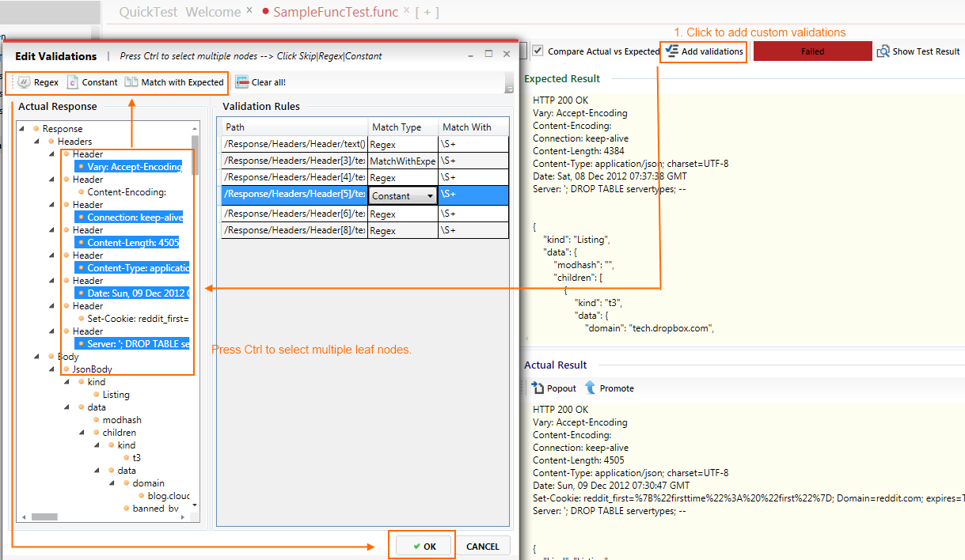
Task: Select the Header[8] path cell
Action: [294, 230]
